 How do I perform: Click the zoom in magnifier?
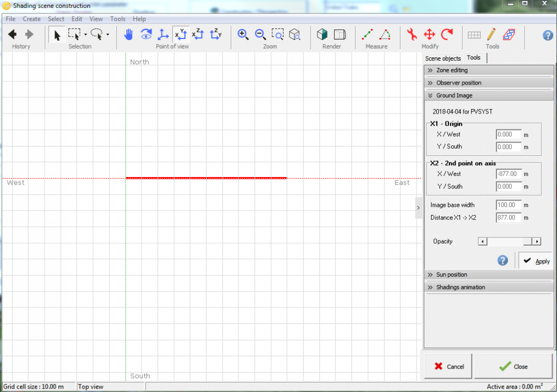tap(243, 35)
